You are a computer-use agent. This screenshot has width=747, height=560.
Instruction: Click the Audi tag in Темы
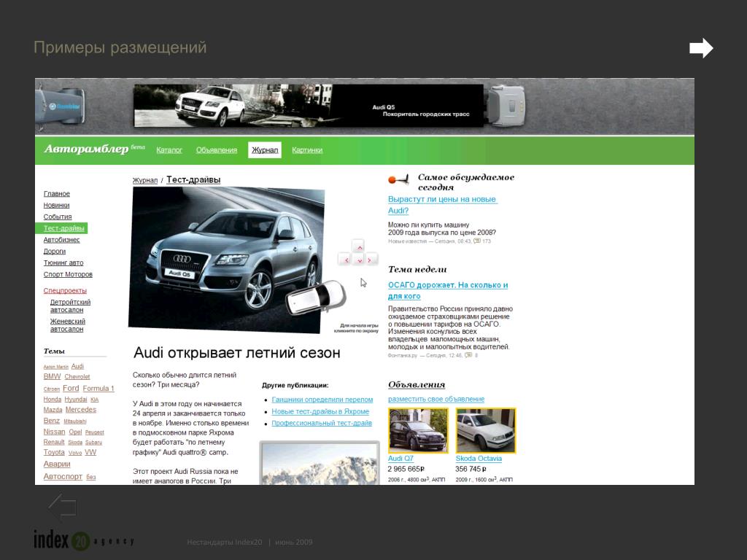pos(77,366)
